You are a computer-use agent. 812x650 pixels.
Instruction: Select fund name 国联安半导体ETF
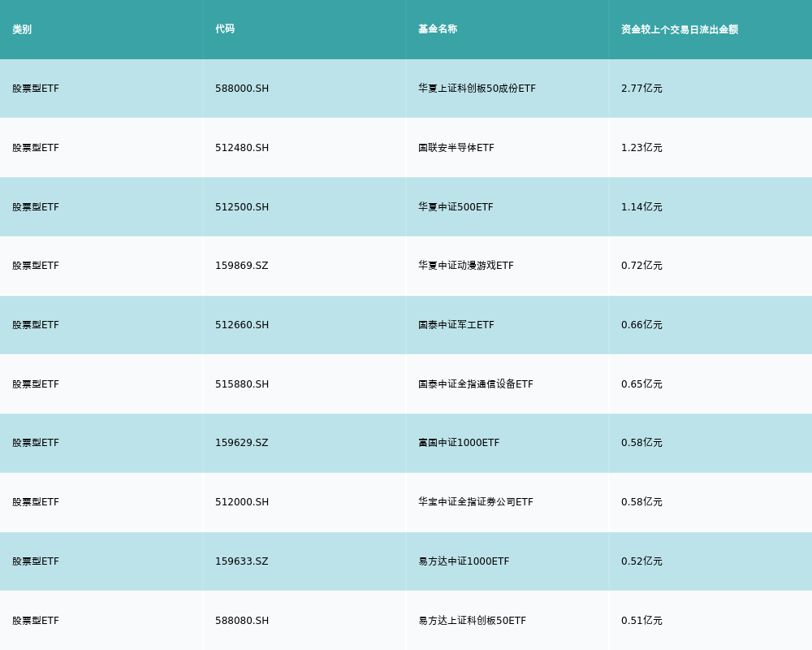click(x=456, y=148)
